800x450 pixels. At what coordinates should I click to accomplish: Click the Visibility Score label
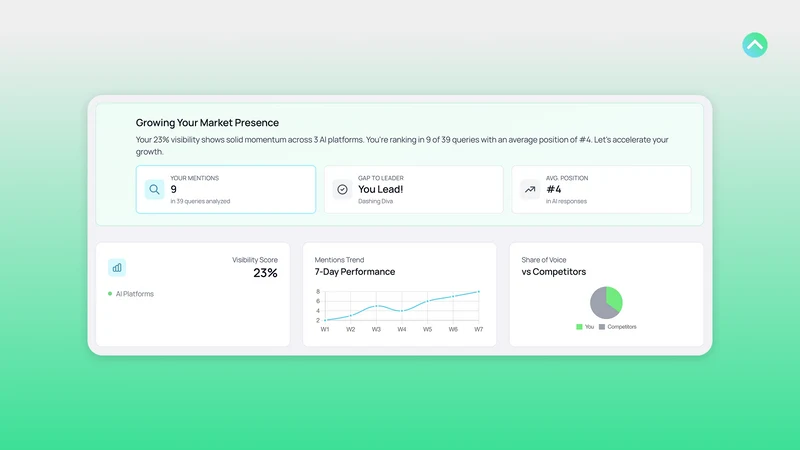coord(255,260)
